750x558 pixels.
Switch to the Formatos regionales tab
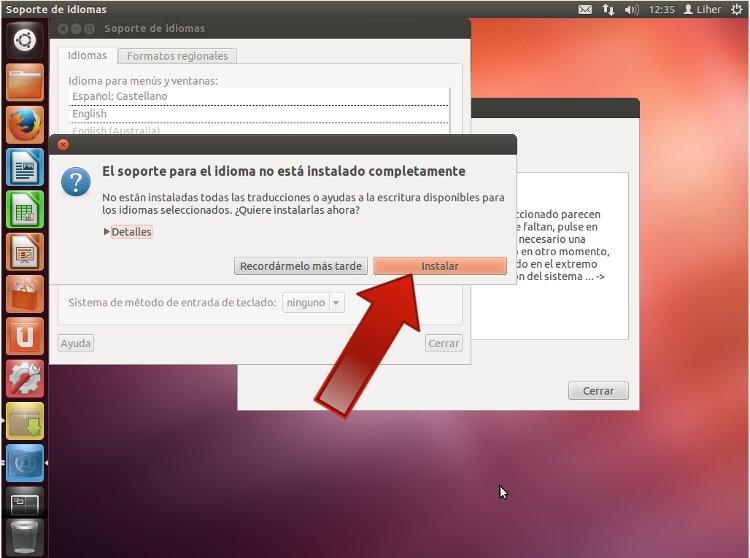click(x=177, y=56)
